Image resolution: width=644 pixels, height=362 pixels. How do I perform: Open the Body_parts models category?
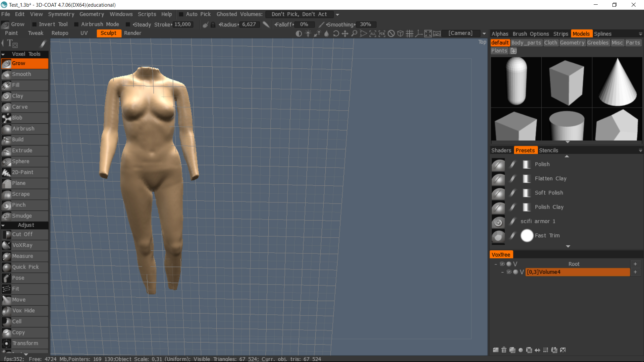526,43
